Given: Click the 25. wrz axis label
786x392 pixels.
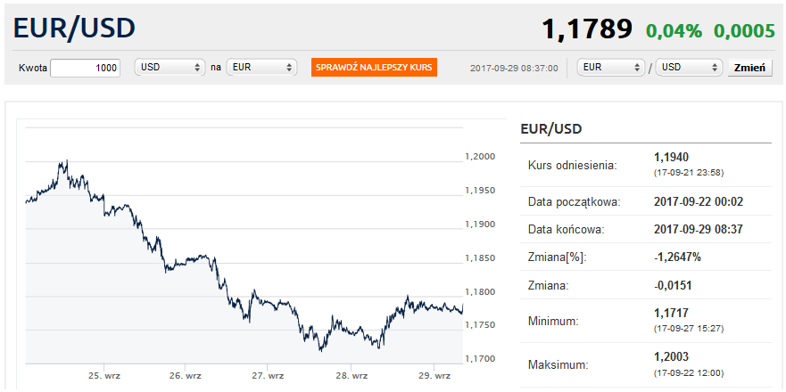Looking at the screenshot, I should coord(105,375).
